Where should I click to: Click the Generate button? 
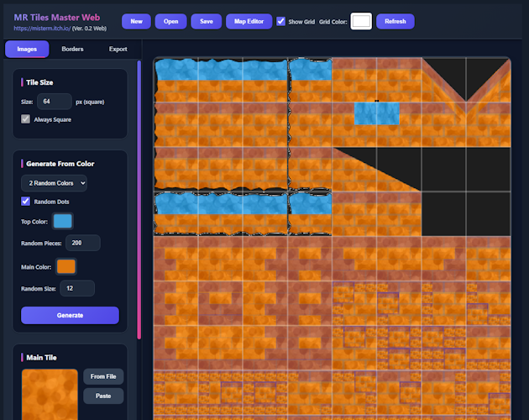click(70, 315)
